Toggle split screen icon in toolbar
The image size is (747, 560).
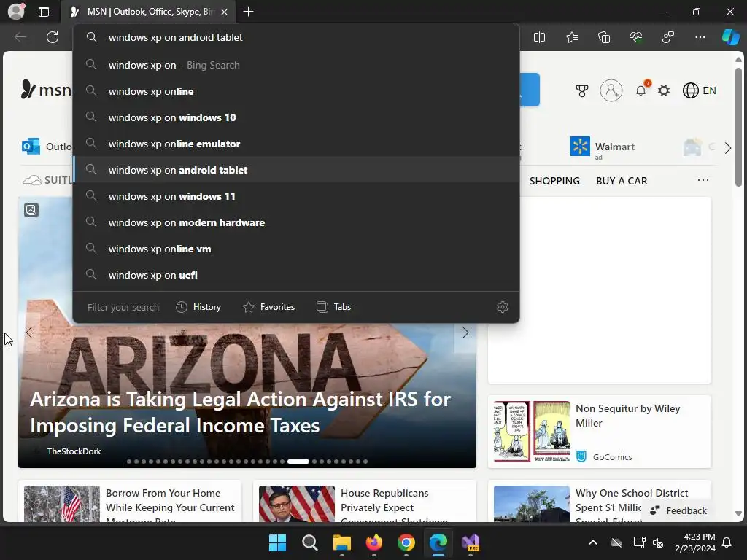pyautogui.click(x=539, y=37)
